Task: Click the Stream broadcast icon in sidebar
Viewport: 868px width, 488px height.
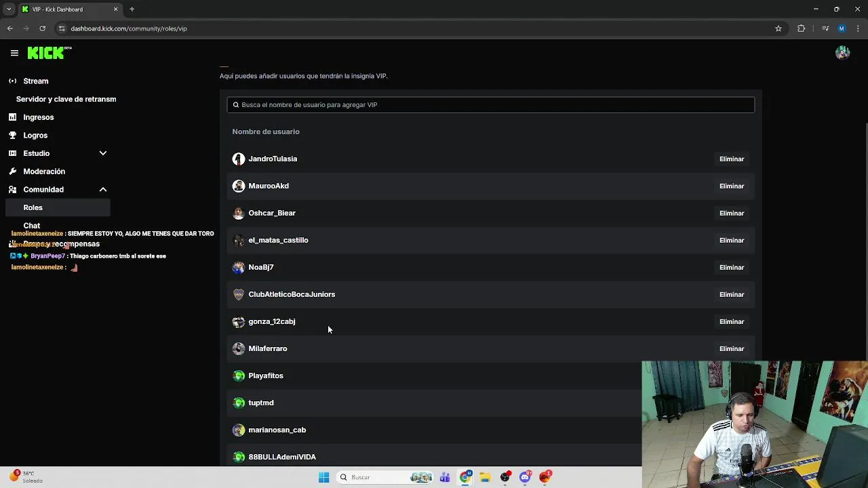Action: (12, 81)
